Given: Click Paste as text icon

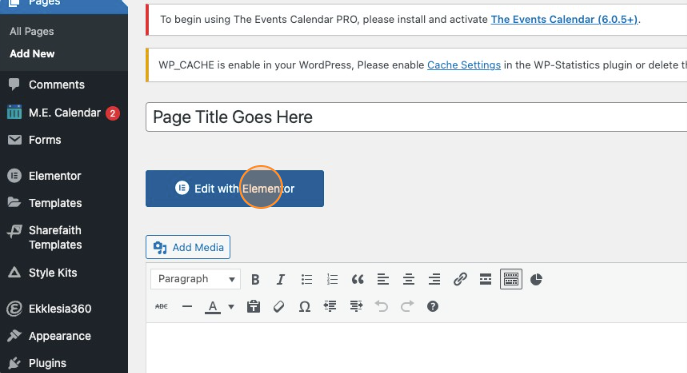Looking at the screenshot, I should coord(253,306).
